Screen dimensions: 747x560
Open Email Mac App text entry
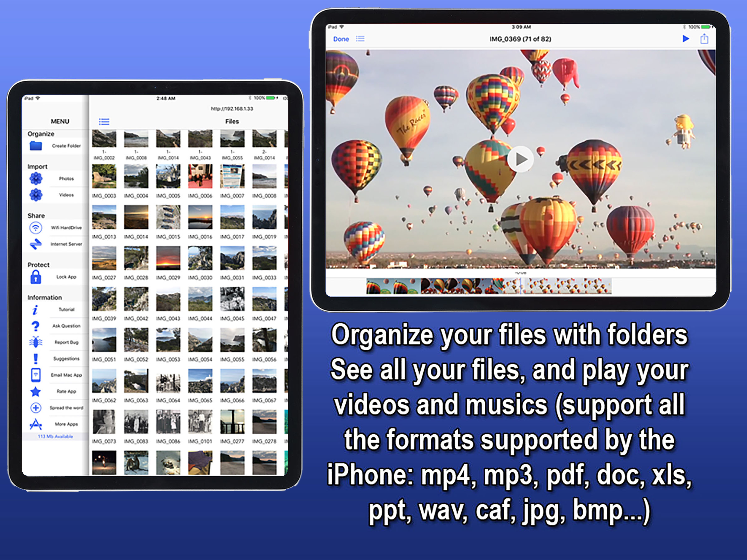point(66,375)
